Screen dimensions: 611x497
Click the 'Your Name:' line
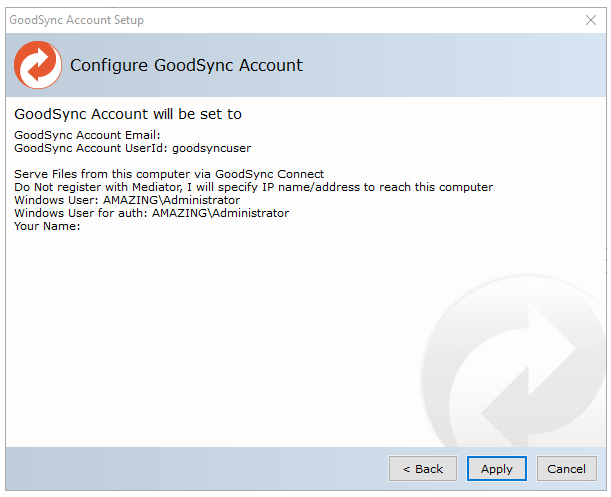(47, 226)
